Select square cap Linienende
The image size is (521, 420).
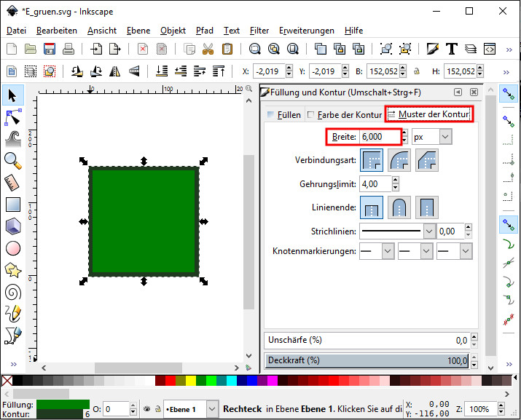click(x=427, y=207)
